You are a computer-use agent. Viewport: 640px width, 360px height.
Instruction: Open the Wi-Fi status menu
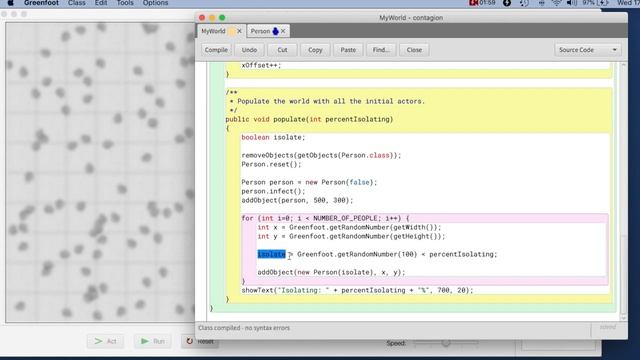[556, 3]
